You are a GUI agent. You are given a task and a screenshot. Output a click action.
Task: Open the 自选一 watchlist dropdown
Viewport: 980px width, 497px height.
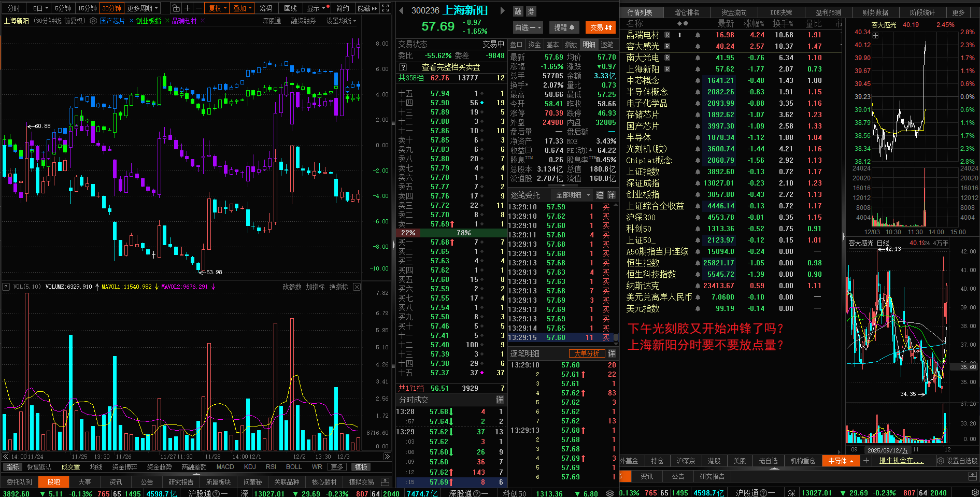pos(527,27)
